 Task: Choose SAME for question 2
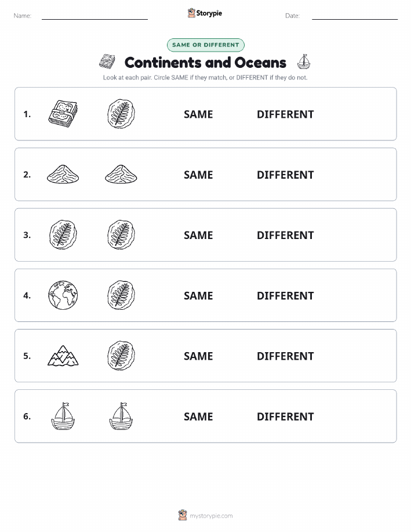tap(198, 175)
